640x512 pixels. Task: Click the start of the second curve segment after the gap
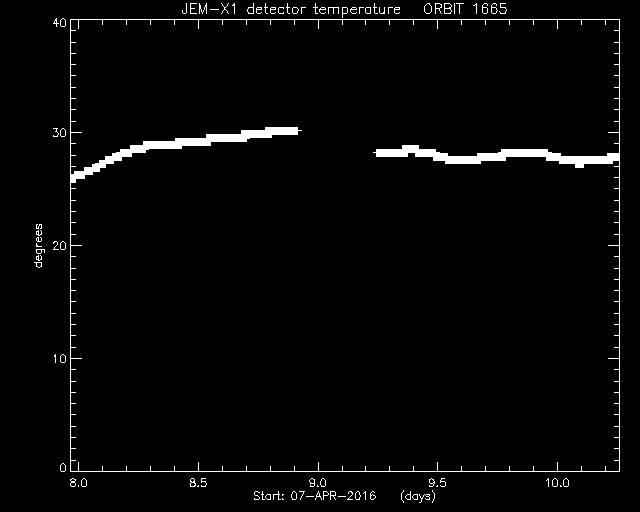[378, 153]
